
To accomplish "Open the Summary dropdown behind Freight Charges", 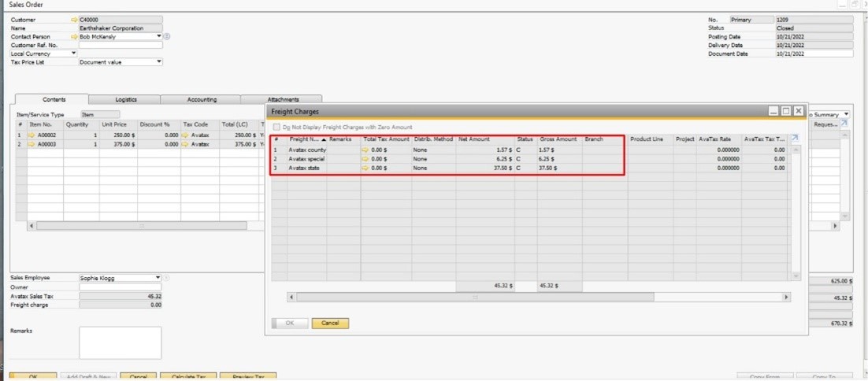I will pos(847,114).
